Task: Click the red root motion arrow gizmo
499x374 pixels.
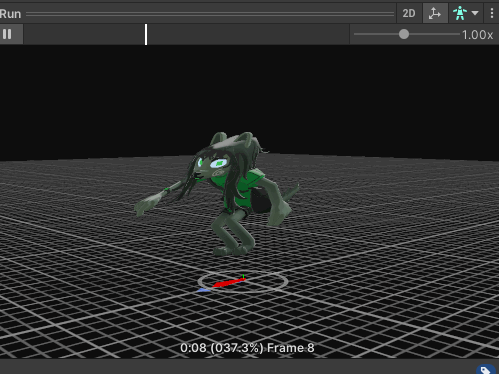Action: (229, 283)
